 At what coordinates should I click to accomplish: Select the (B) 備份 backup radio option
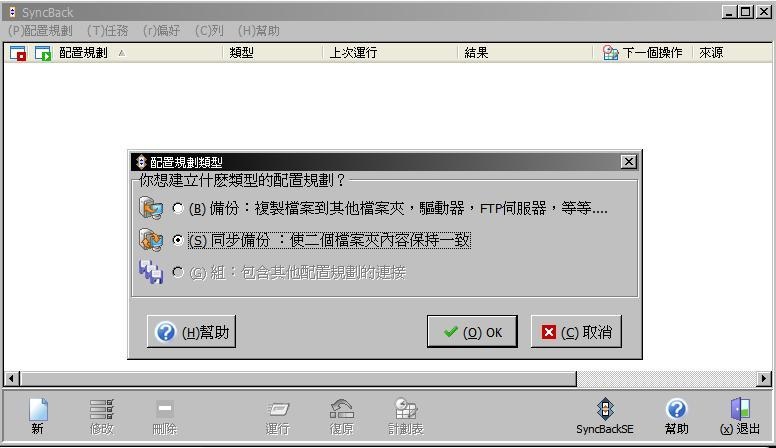click(x=178, y=208)
